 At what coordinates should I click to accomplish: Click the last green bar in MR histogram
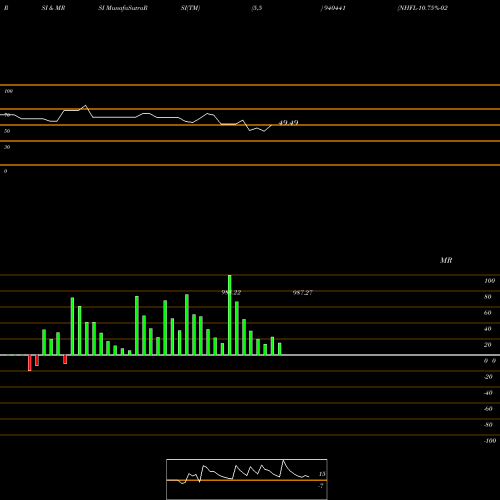pyautogui.click(x=280, y=349)
